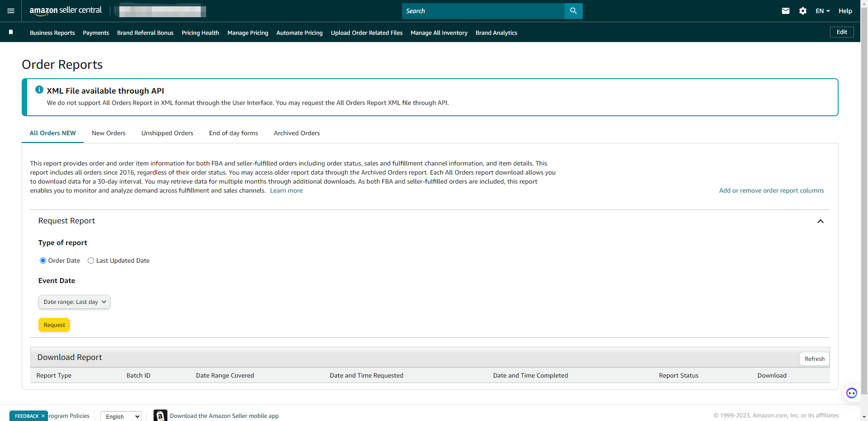Click in the Search input field
The image size is (868, 421).
(x=483, y=11)
